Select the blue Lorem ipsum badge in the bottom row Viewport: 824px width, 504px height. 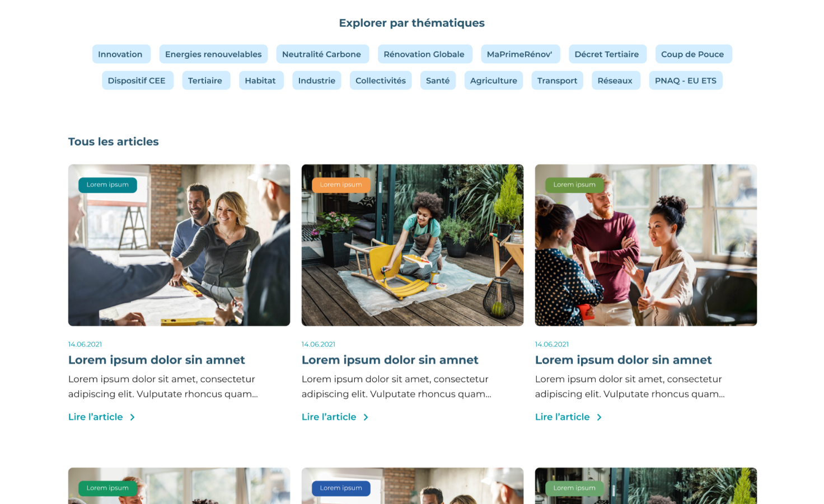coord(341,488)
